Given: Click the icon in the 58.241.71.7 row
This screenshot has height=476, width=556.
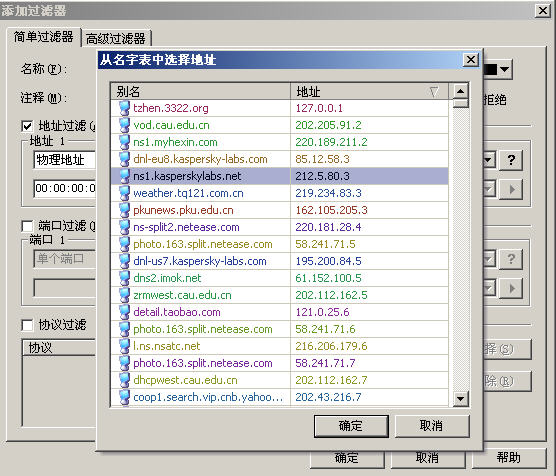Looking at the screenshot, I should [124, 363].
